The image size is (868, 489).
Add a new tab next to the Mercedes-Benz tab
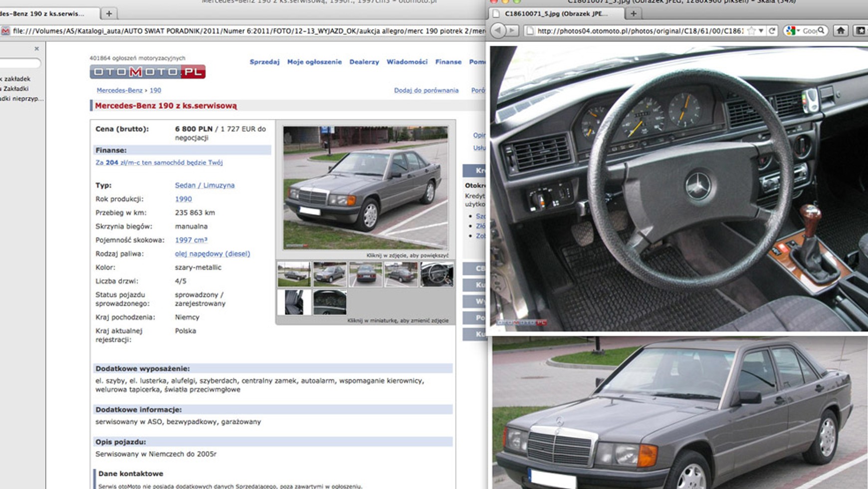[109, 13]
